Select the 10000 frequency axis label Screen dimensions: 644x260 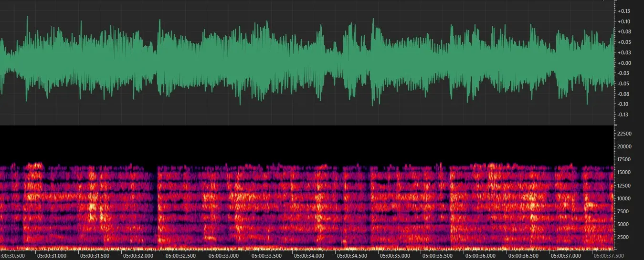tap(624, 198)
